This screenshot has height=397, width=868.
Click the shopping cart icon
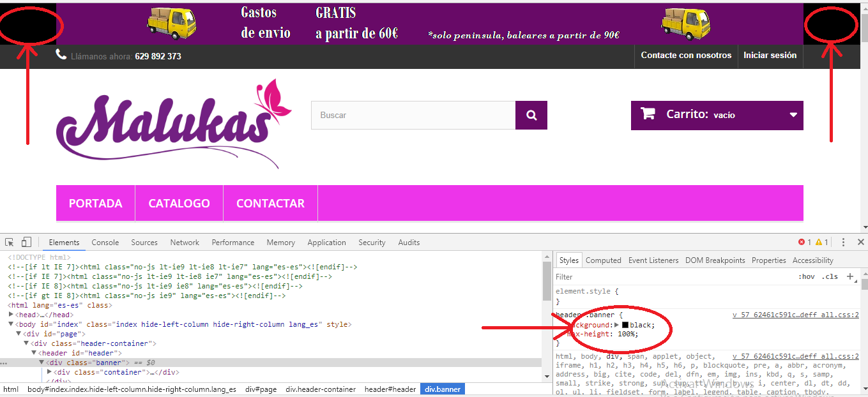click(x=648, y=114)
